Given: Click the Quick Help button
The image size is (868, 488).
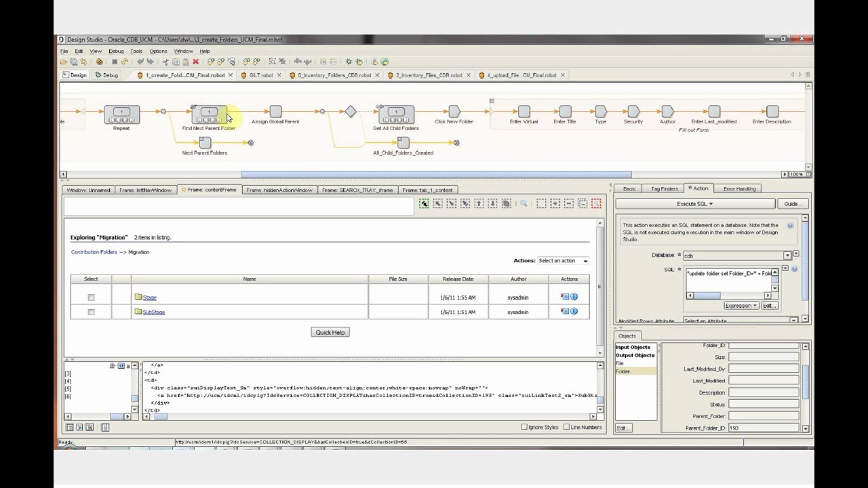Looking at the screenshot, I should point(330,332).
